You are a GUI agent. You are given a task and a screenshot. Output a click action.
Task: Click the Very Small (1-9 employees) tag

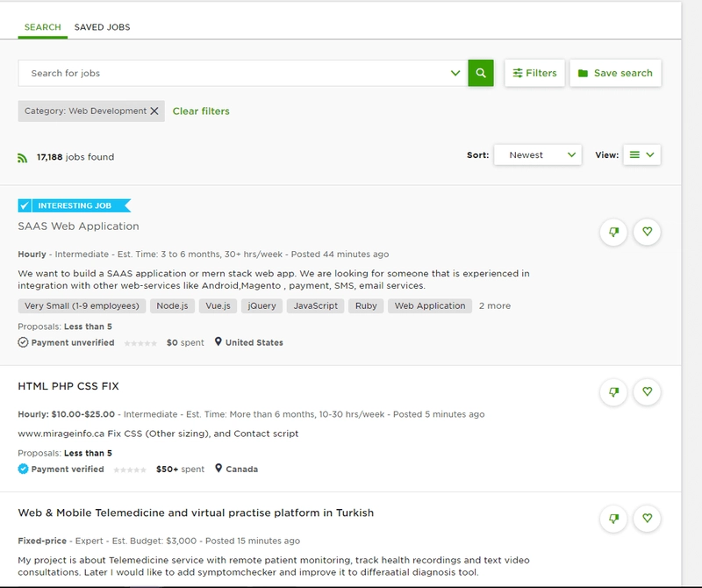pyautogui.click(x=82, y=306)
